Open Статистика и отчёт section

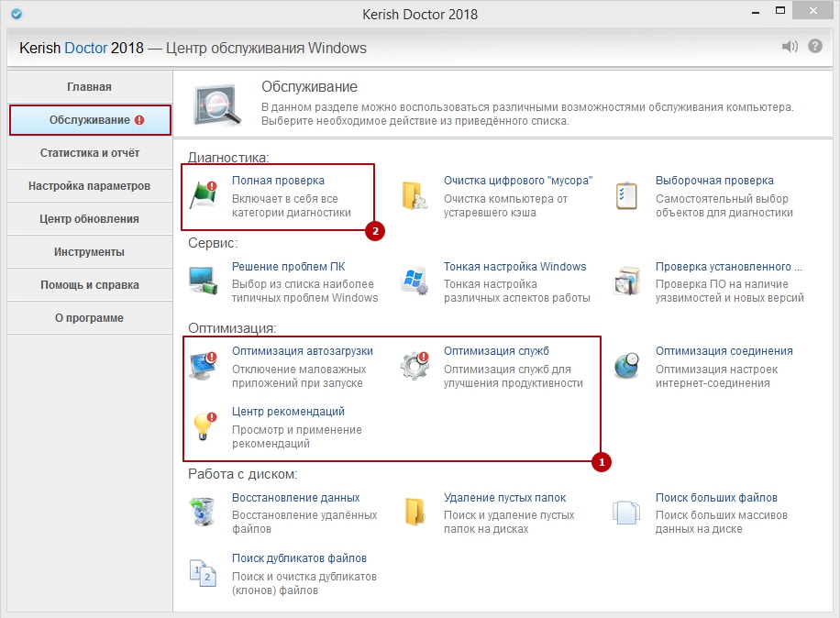pyautogui.click(x=90, y=153)
